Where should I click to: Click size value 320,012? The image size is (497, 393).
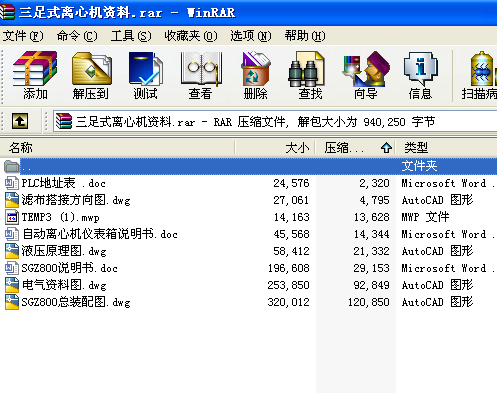coord(289,302)
